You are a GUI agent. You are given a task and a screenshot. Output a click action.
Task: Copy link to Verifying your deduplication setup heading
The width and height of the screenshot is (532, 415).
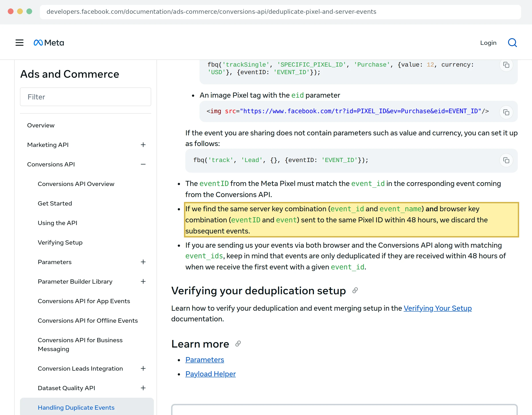point(355,290)
